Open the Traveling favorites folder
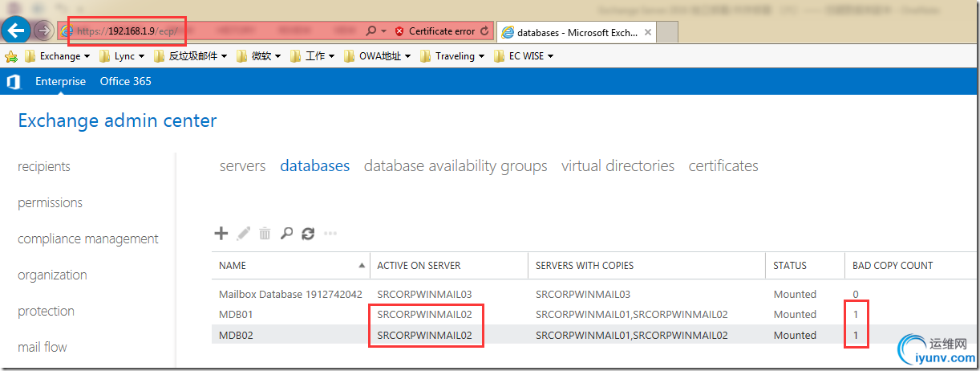980x371 pixels. tap(452, 56)
